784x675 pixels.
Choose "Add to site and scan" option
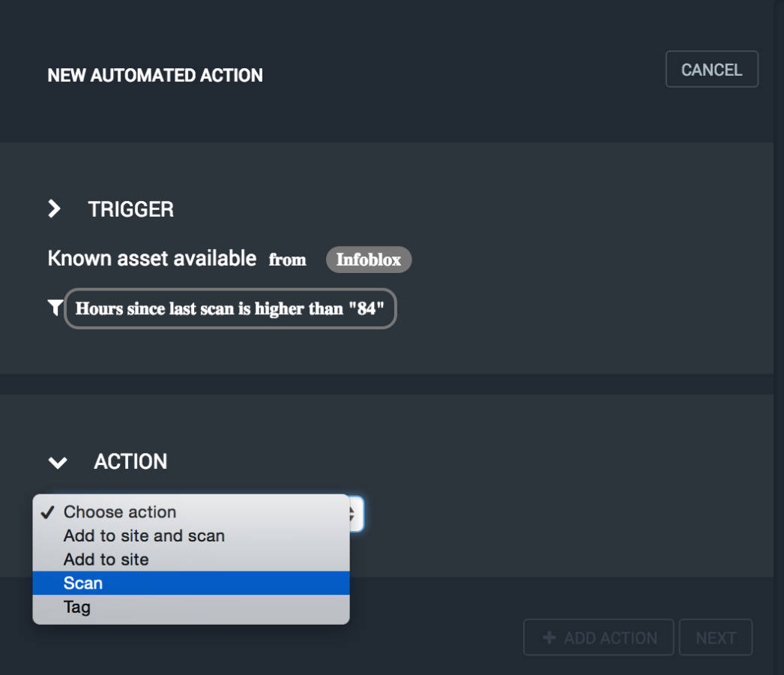click(x=144, y=535)
